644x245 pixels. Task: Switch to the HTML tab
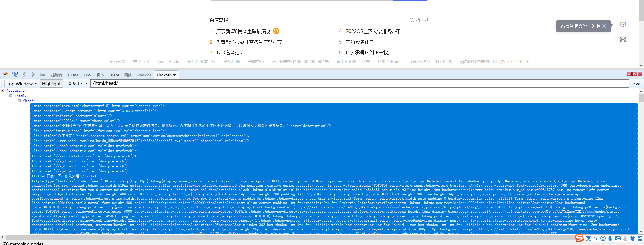pyautogui.click(x=73, y=75)
